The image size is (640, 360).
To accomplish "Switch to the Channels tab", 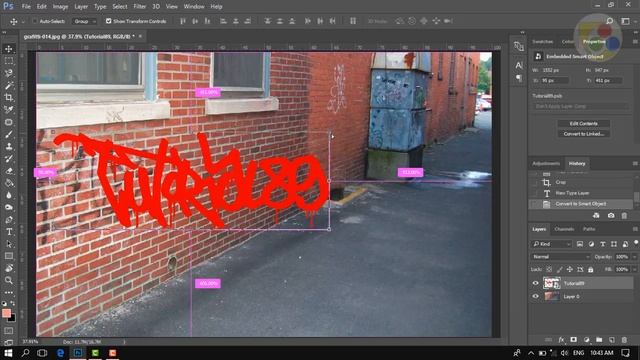I will pos(564,229).
